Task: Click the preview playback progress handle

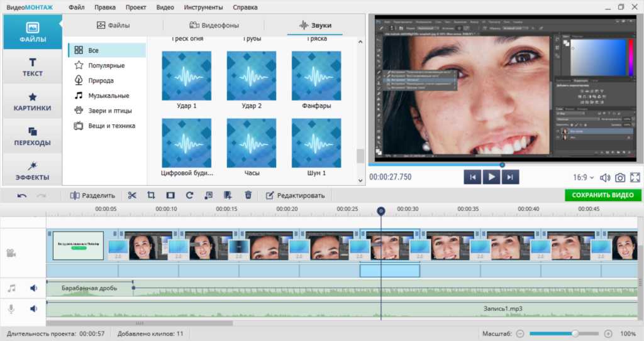Action: 502,165
